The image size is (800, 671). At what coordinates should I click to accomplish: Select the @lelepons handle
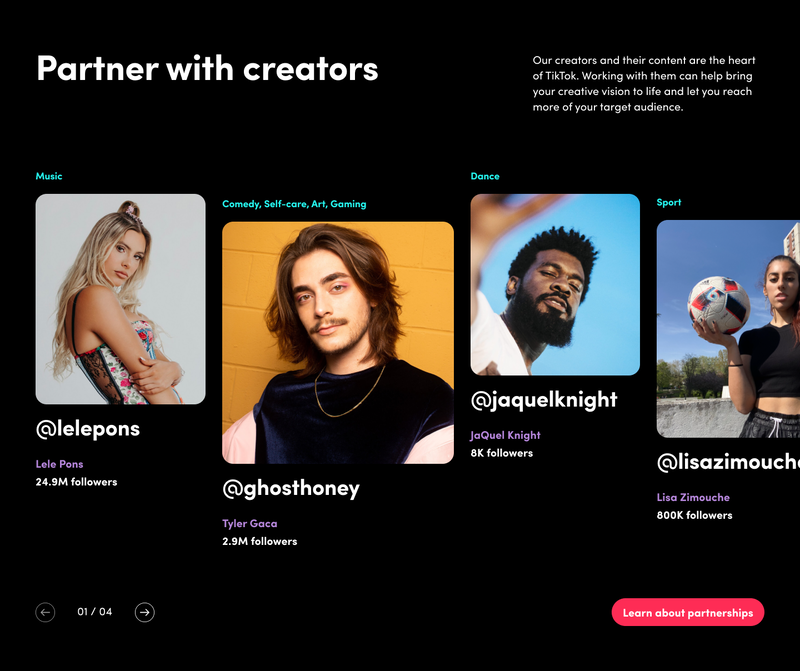tap(88, 429)
